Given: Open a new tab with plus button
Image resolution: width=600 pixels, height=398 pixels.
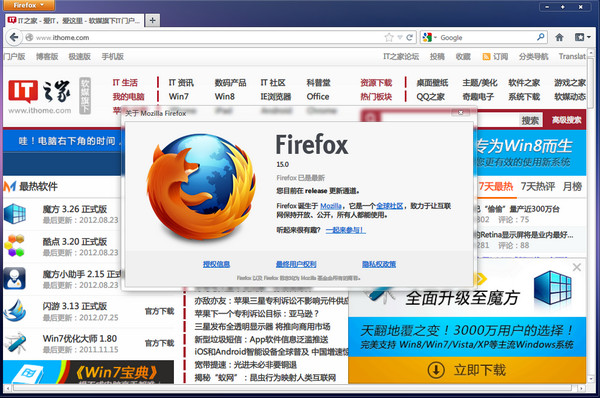Looking at the screenshot, I should pyautogui.click(x=152, y=20).
